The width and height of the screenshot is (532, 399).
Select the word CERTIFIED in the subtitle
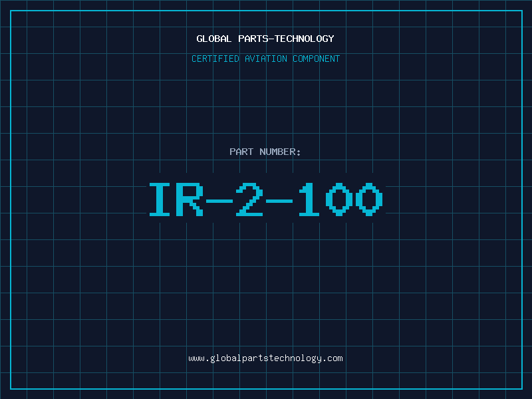tap(215, 59)
